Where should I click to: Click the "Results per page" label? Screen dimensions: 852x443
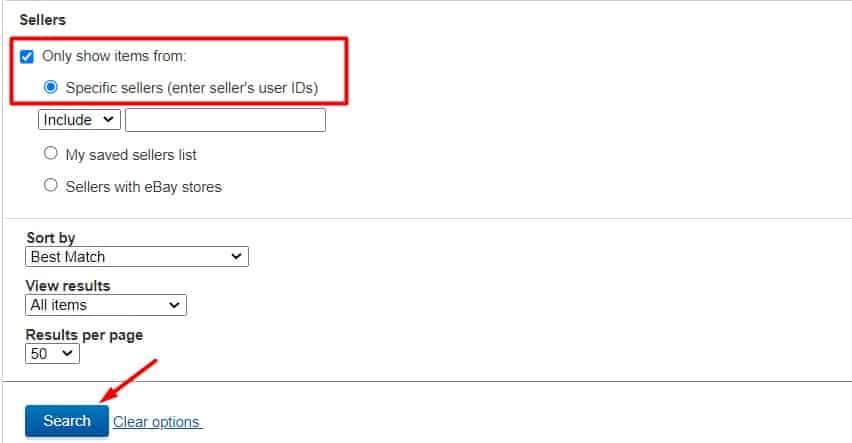[84, 335]
